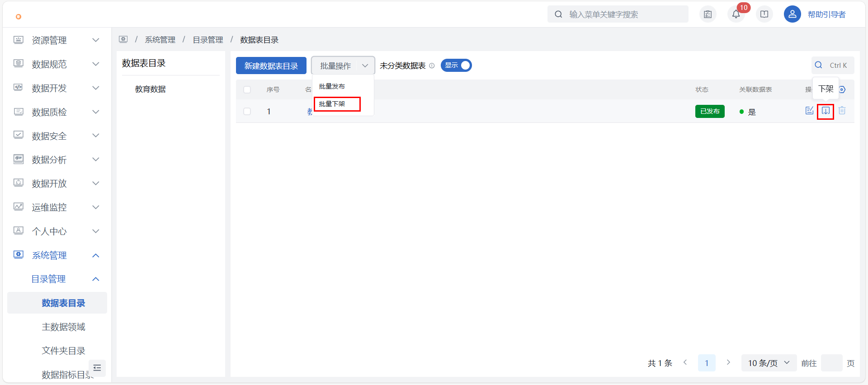
Task: Select 教育数据 in the catalog tree
Action: [151, 89]
